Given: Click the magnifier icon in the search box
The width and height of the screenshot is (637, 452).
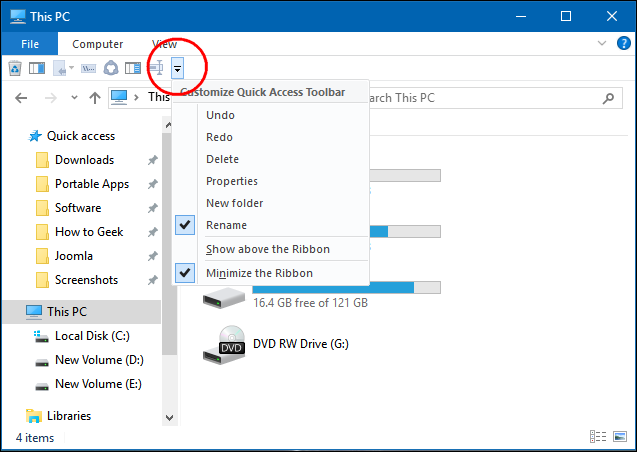Looking at the screenshot, I should [x=607, y=98].
